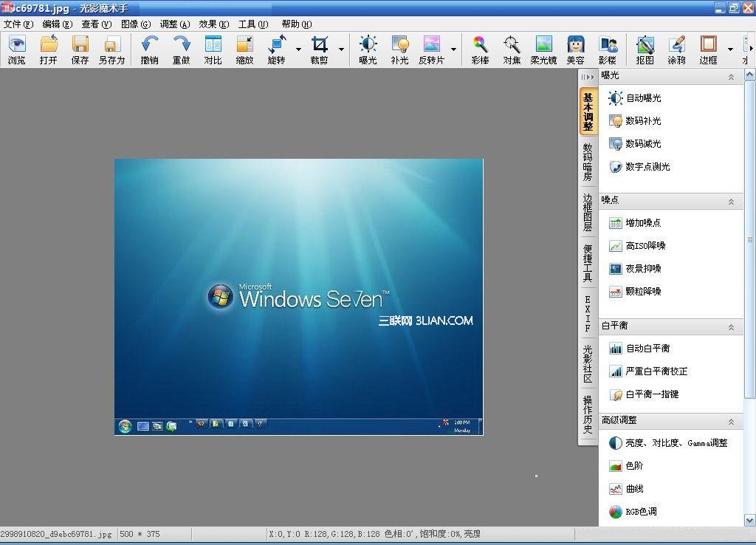756x545 pixels.
Task: Open 色阶 levels option
Action: pyautogui.click(x=626, y=466)
